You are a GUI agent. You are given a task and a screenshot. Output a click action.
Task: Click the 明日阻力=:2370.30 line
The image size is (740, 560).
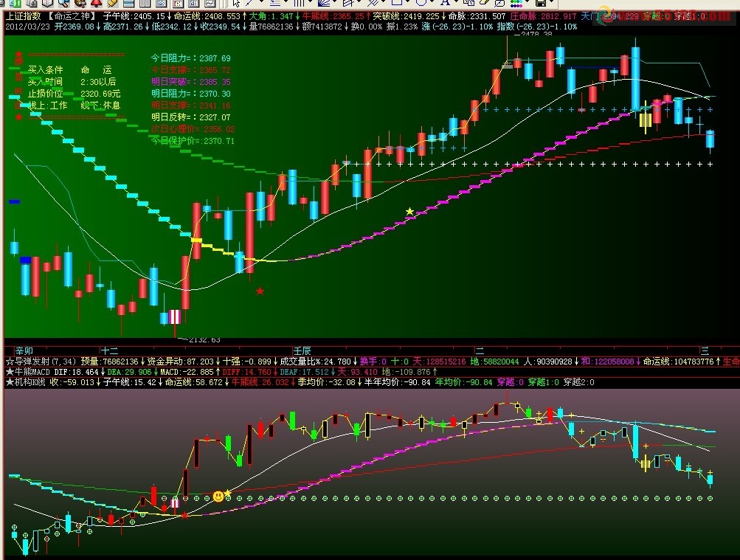(190, 94)
